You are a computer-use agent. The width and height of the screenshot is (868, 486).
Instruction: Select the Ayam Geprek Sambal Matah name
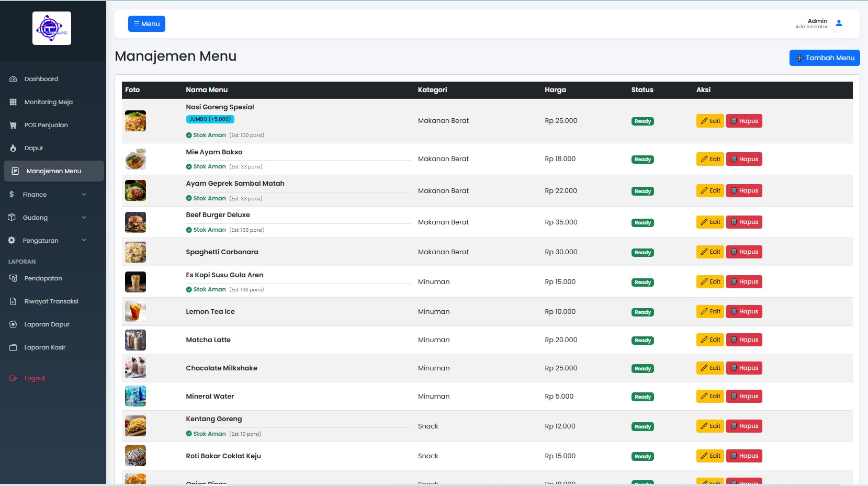coord(235,184)
